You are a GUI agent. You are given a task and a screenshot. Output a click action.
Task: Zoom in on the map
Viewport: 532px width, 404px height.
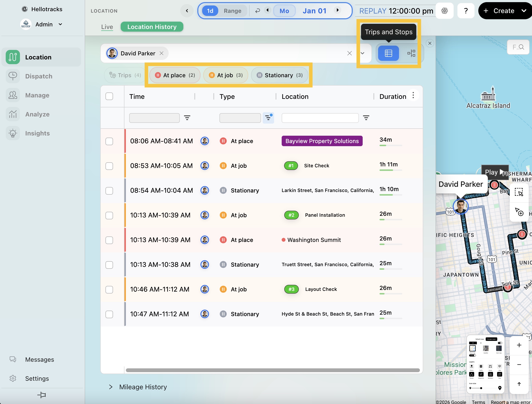click(x=519, y=345)
